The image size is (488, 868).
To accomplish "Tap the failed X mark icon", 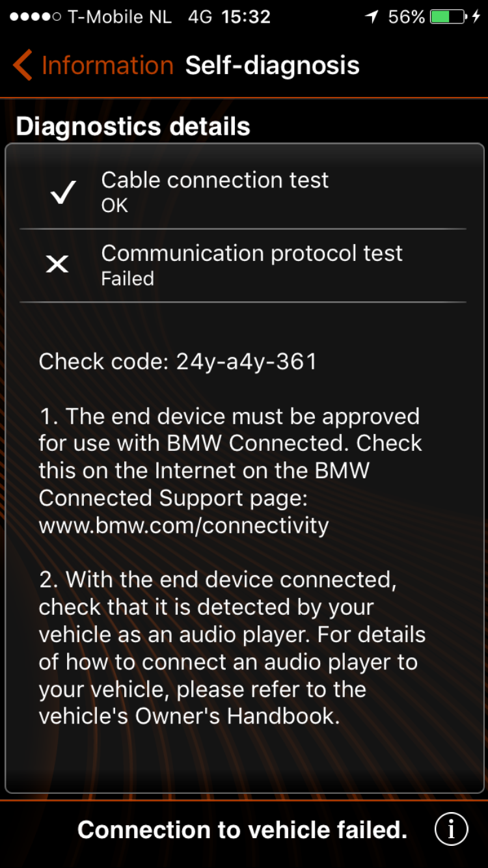I will click(58, 264).
